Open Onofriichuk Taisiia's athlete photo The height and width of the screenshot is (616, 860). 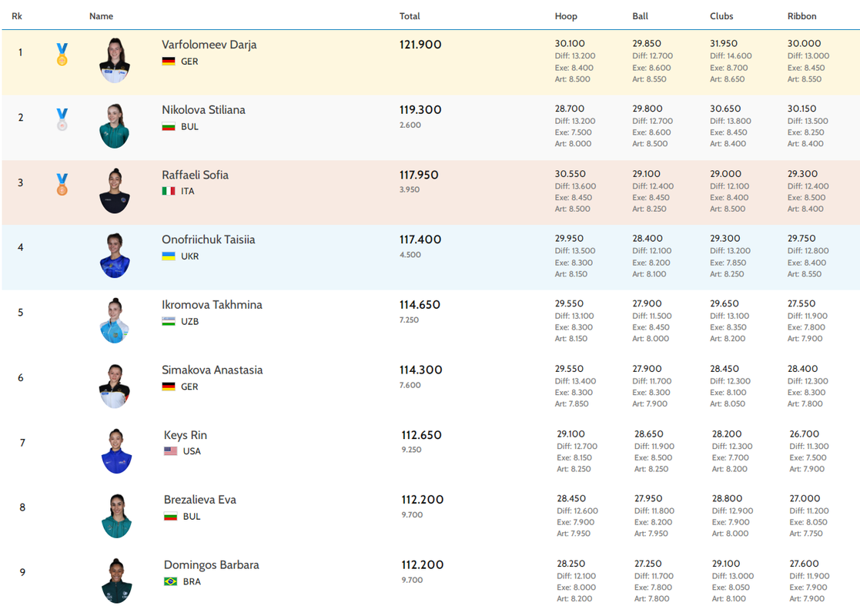[115, 256]
